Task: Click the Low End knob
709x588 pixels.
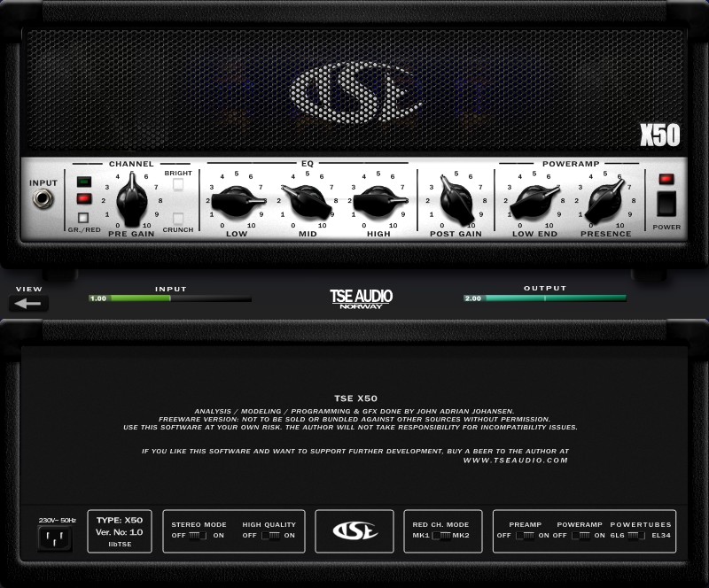Action: point(535,202)
